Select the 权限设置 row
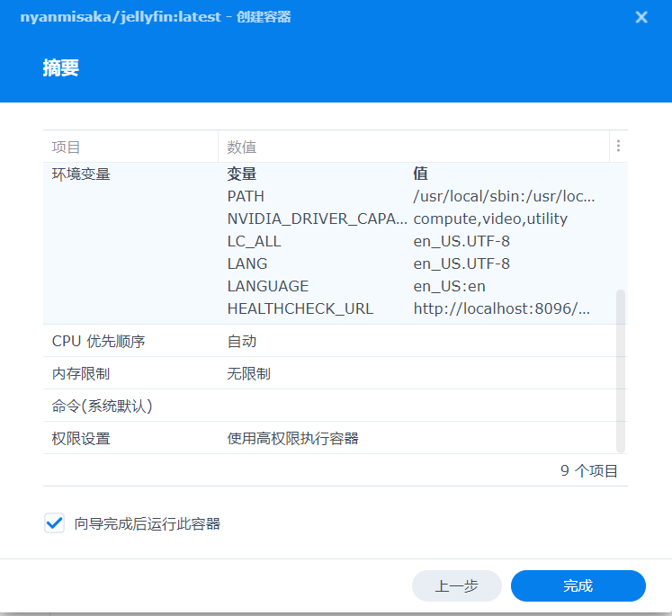This screenshot has width=672, height=616. coord(336,438)
